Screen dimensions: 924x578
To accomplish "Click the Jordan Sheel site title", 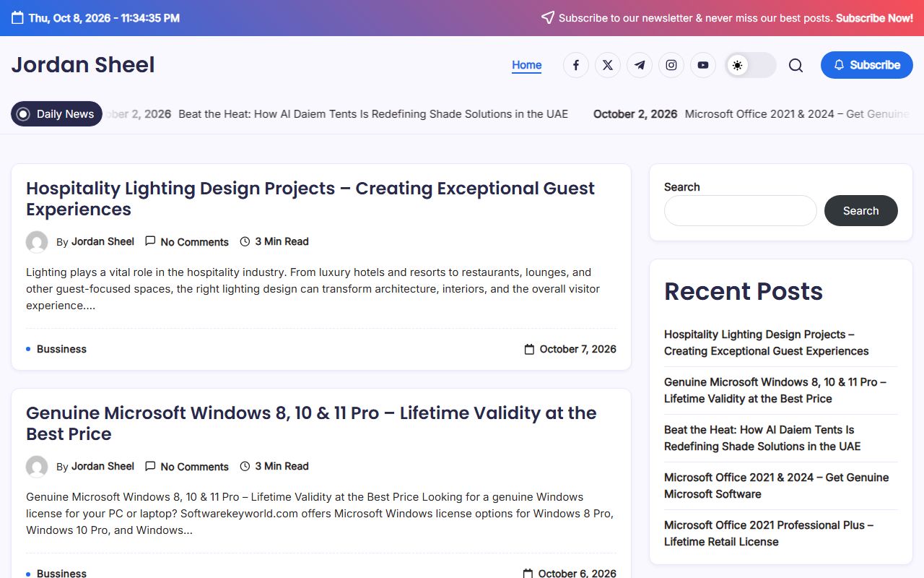I will tap(83, 64).
